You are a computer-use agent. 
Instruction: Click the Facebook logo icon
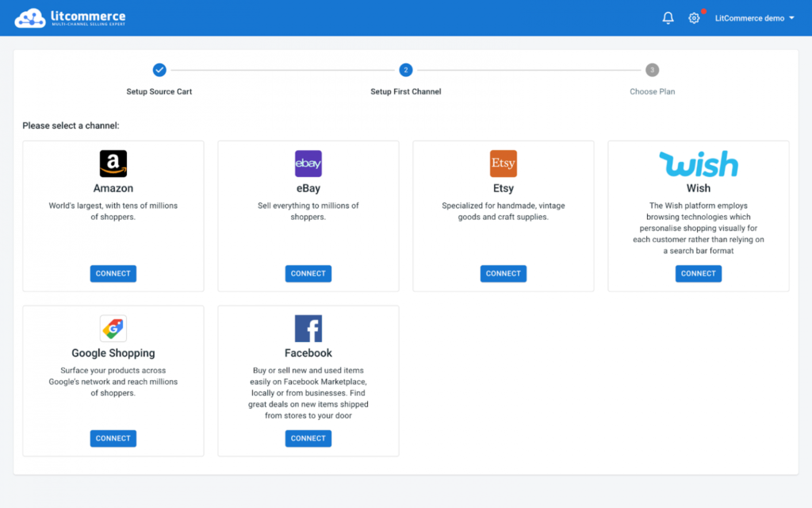pos(308,329)
